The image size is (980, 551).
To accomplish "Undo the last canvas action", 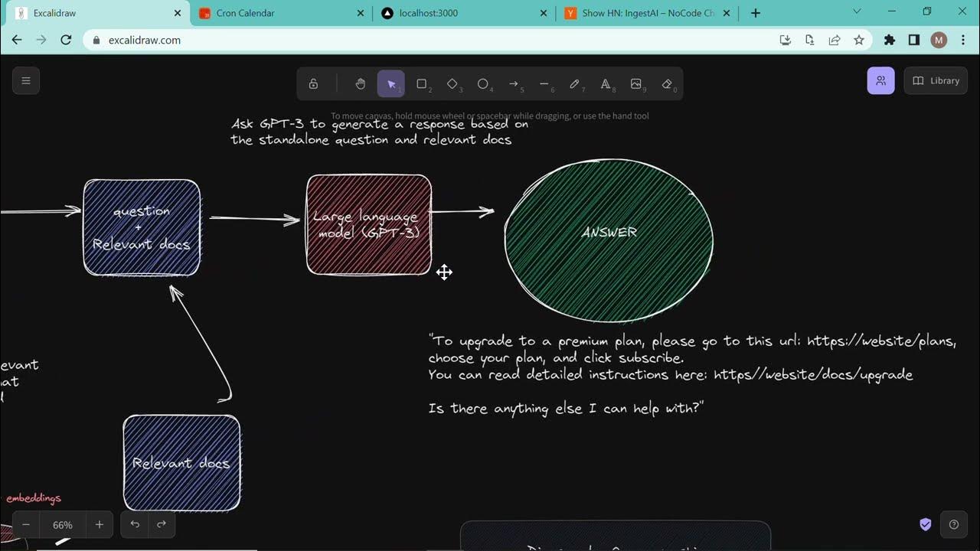I will [x=135, y=524].
